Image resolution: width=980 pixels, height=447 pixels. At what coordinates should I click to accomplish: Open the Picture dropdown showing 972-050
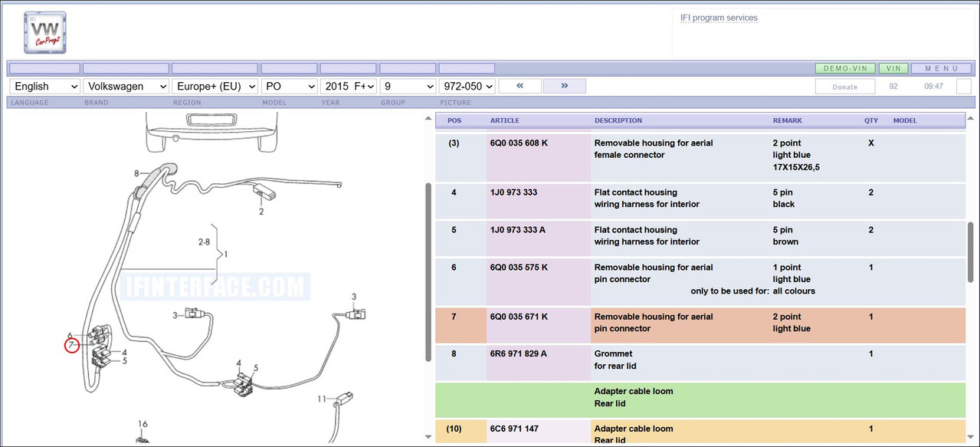click(x=467, y=87)
